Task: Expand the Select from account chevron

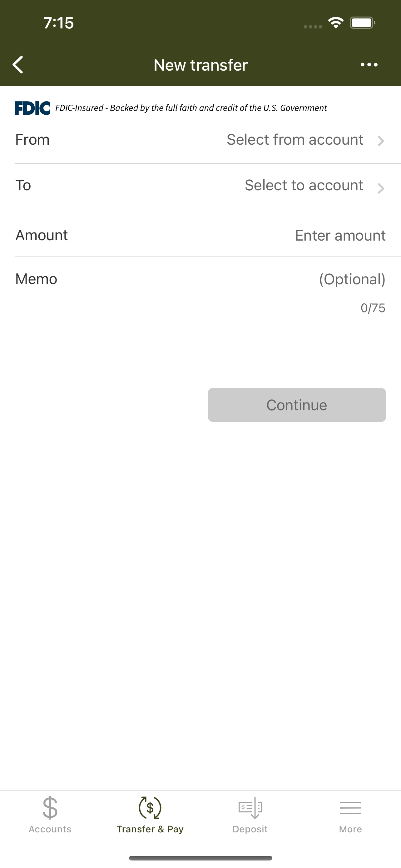Action: pos(381,141)
